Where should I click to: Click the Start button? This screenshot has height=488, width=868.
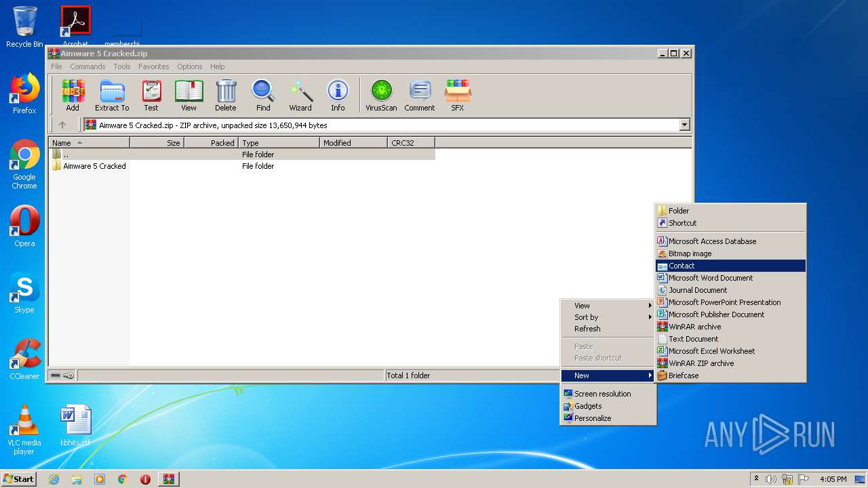coord(19,479)
